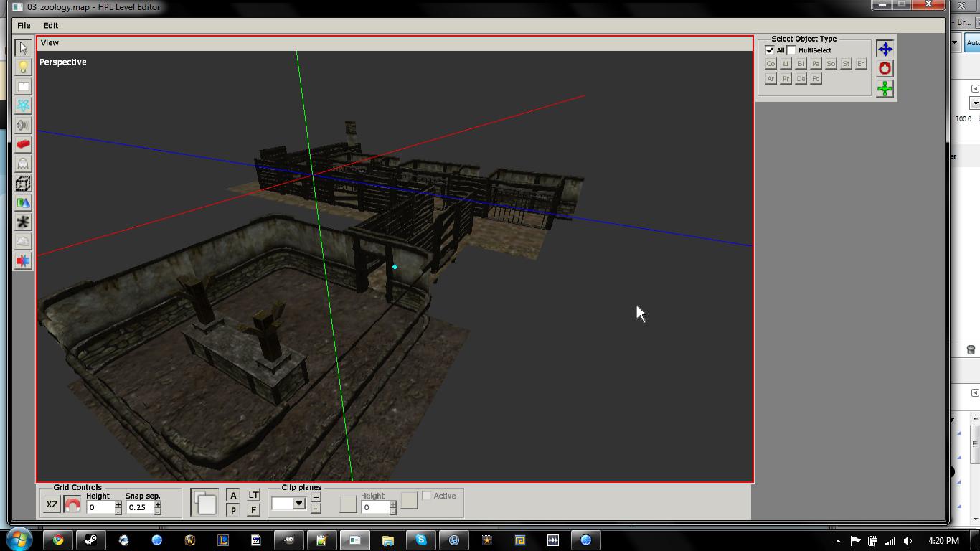Uncheck the All object type checkbox
The width and height of the screenshot is (980, 551).
[x=770, y=50]
